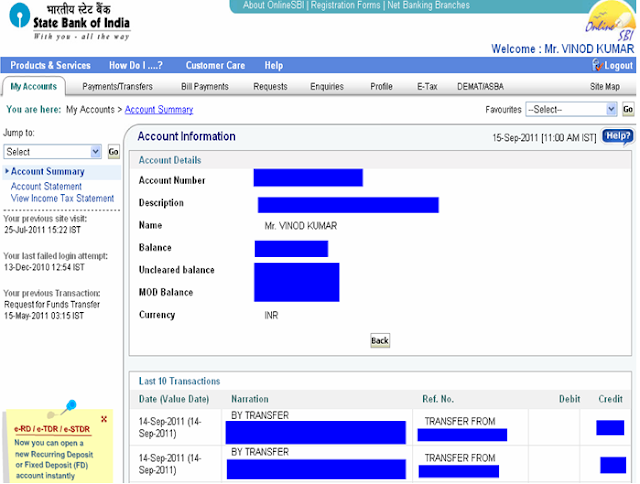The width and height of the screenshot is (640, 484).
Task: Open the Help bubble icon
Action: [x=618, y=136]
